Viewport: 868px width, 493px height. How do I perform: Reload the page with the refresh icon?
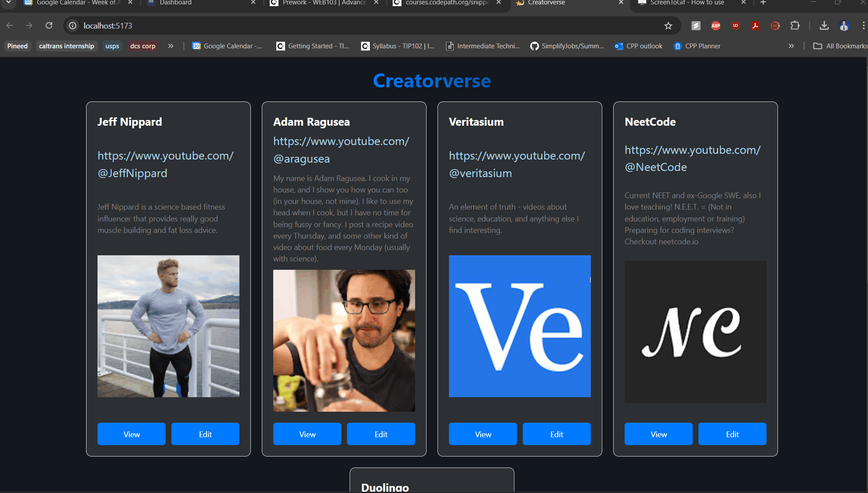tap(49, 25)
